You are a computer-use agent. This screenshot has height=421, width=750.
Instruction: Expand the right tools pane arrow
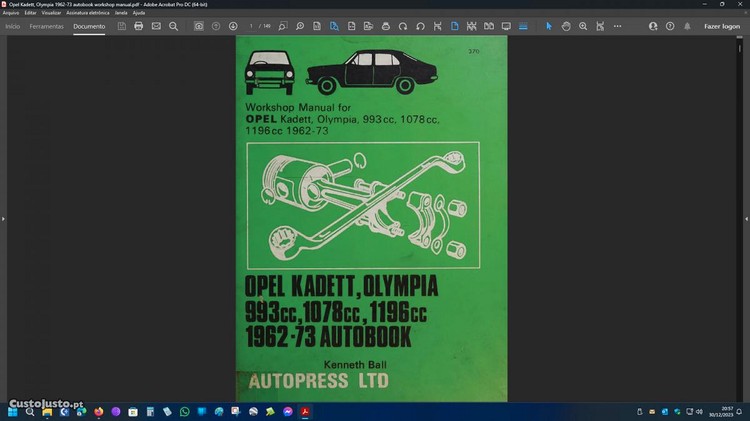pos(745,218)
